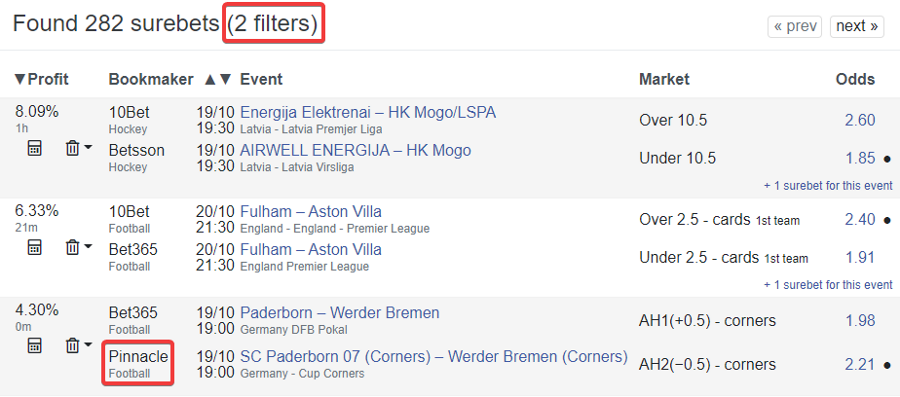Go to next page of surebets
Image resolution: width=900 pixels, height=397 pixels.
(856, 26)
